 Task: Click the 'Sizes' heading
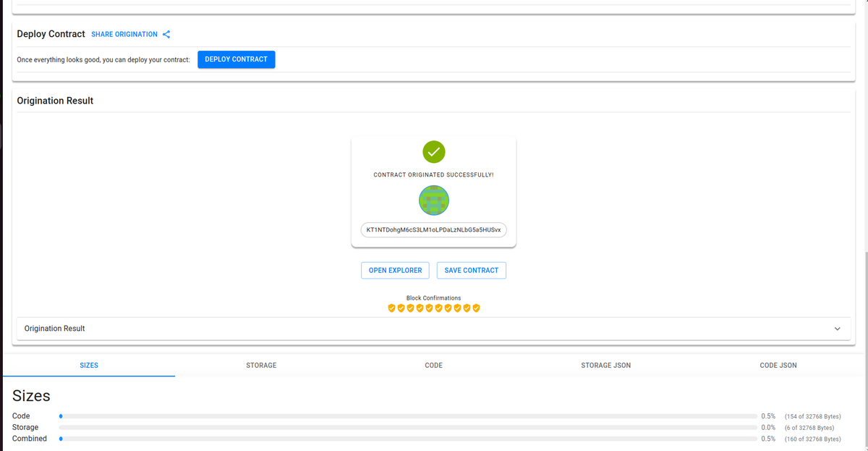(31, 395)
